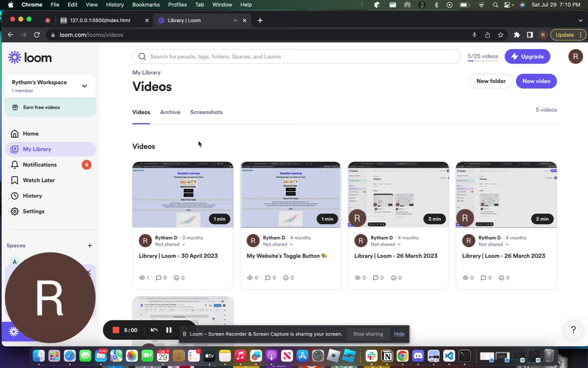
Task: Open Chrome extensions puzzle icon
Action: [517, 35]
